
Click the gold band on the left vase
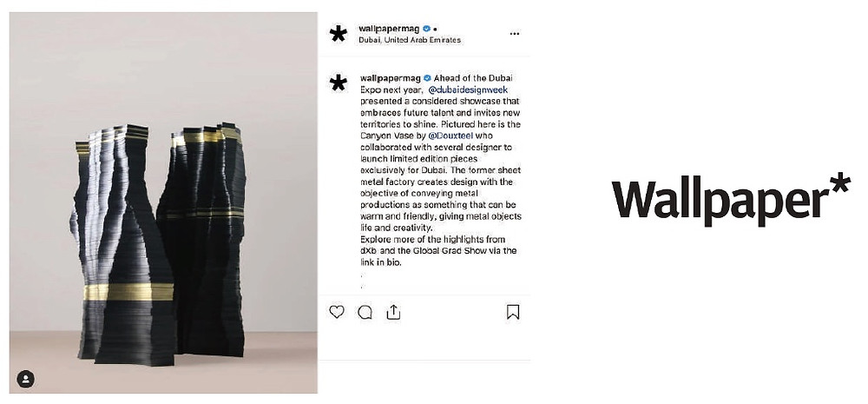click(128, 292)
